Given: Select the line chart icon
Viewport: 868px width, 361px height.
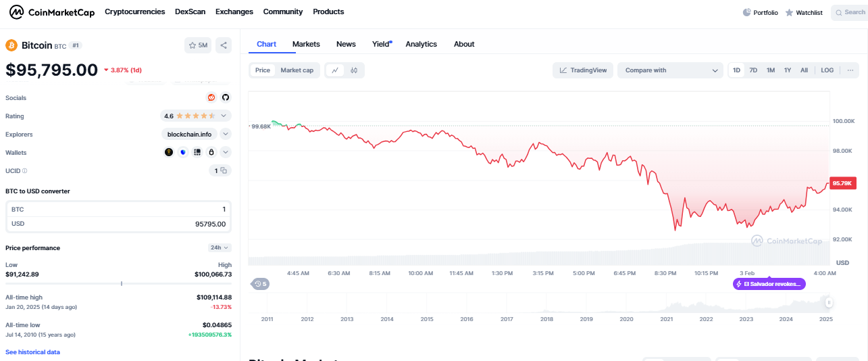Looking at the screenshot, I should click(335, 70).
